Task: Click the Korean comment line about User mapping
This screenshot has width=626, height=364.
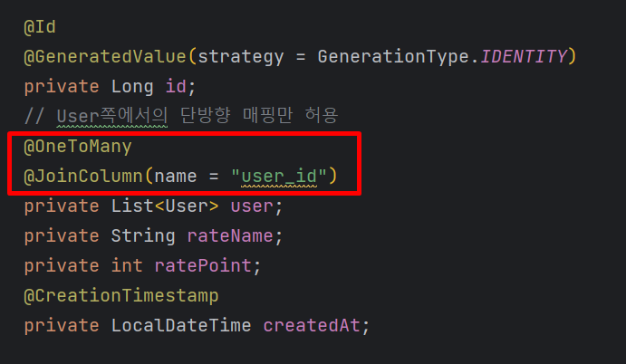Action: coord(181,116)
